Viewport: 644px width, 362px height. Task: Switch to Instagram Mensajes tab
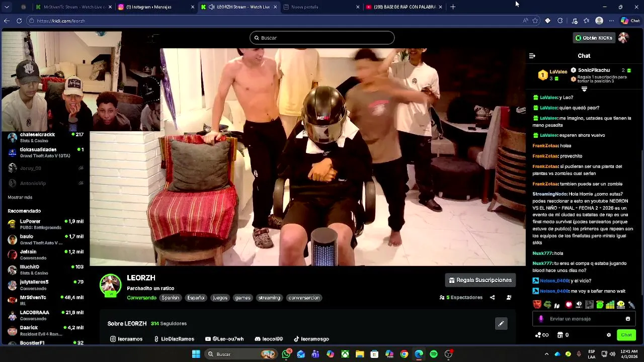click(156, 7)
